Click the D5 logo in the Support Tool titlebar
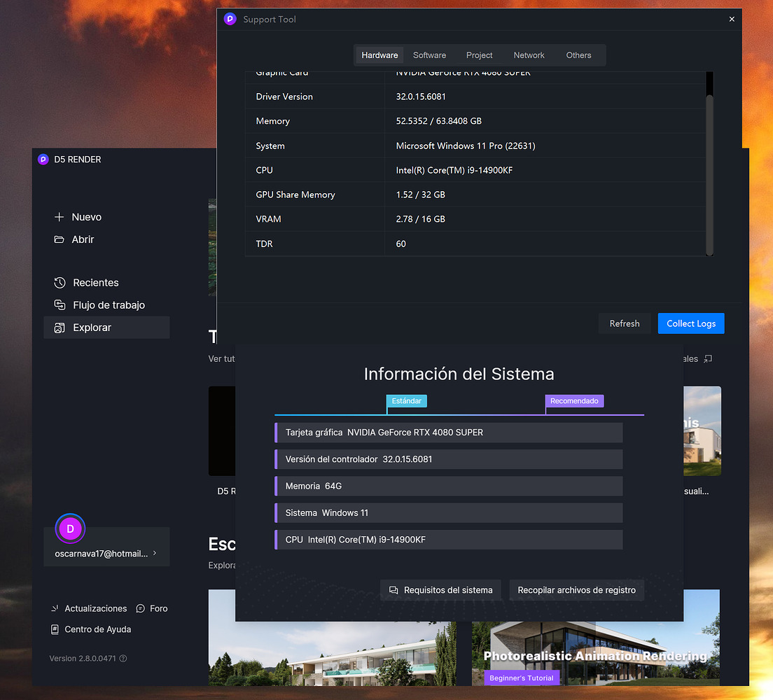Image resolution: width=773 pixels, height=700 pixels. click(x=230, y=19)
